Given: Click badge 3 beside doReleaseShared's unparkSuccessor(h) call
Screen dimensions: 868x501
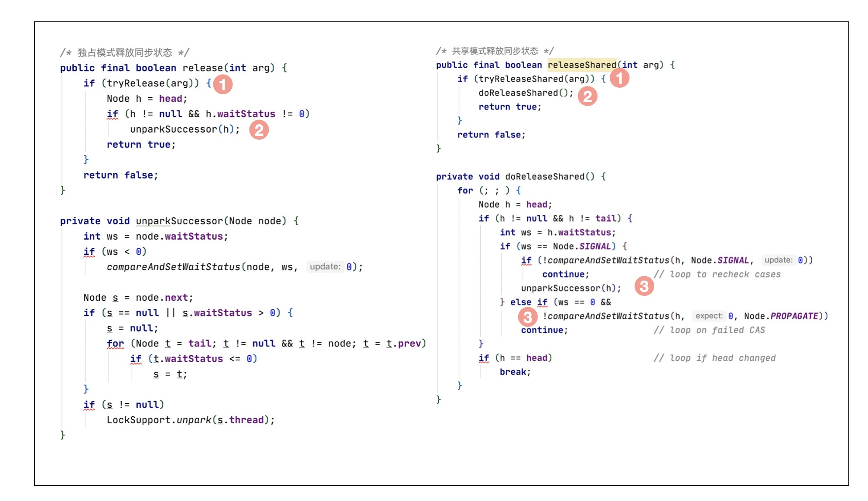Looking at the screenshot, I should coord(644,286).
